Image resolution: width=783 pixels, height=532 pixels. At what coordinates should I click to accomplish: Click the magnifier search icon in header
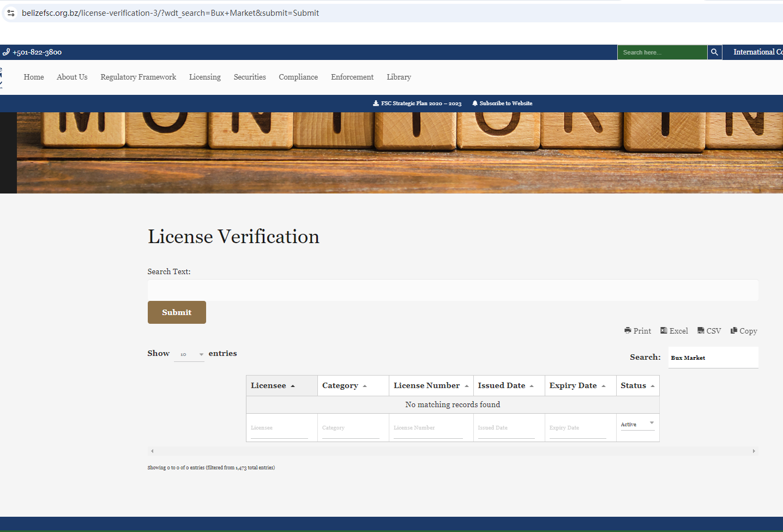point(714,52)
